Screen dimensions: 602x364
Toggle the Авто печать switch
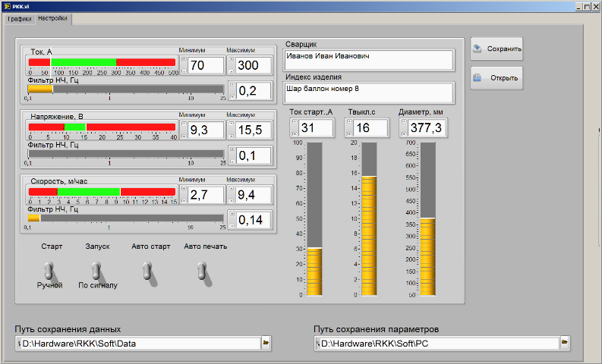point(202,271)
